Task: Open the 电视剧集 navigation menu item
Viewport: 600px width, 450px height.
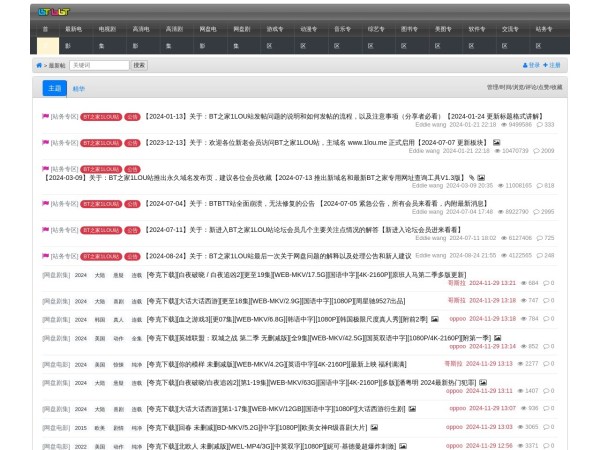Action: point(107,30)
